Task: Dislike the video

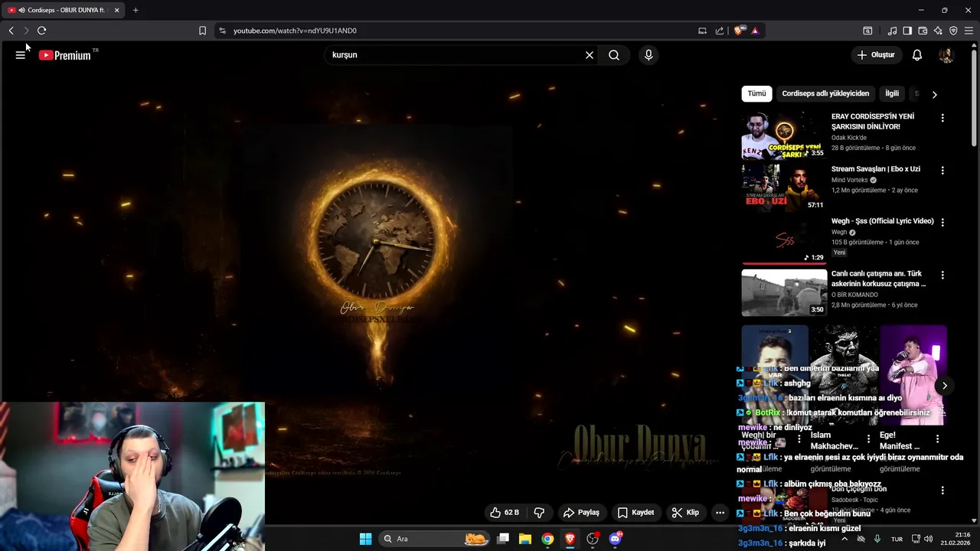Action: pyautogui.click(x=539, y=513)
